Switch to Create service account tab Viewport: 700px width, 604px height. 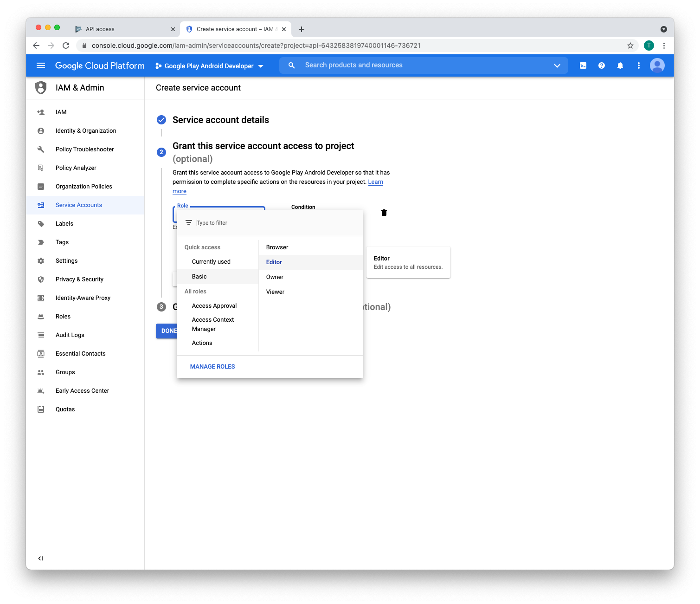[x=236, y=29]
